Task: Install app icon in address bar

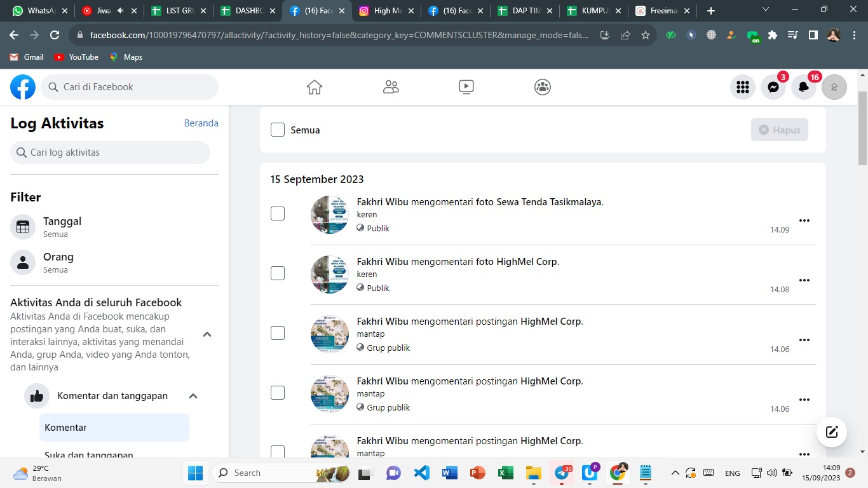Action: (605, 36)
